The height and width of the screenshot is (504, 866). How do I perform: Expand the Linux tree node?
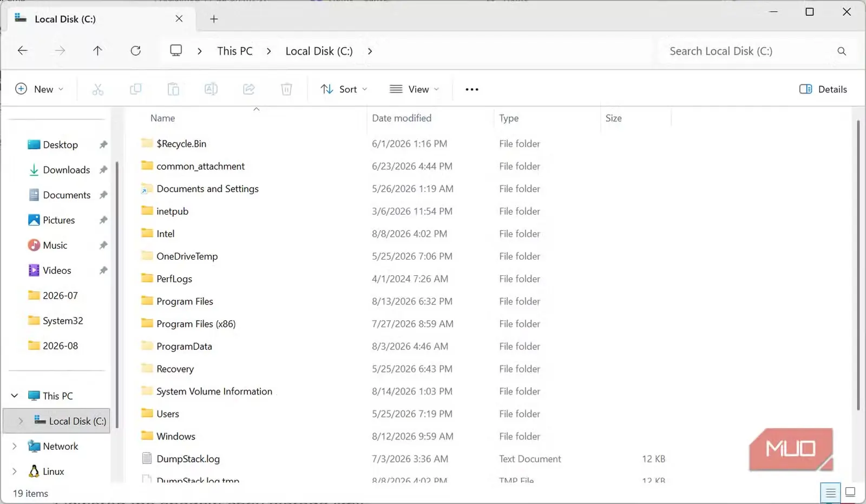[15, 471]
